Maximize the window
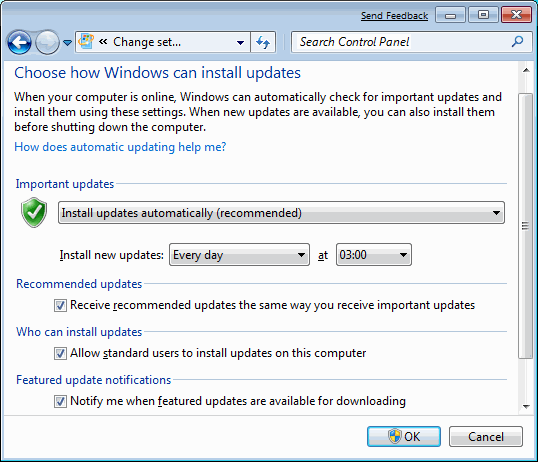Viewport: 538px width, 462px height. tap(483, 15)
